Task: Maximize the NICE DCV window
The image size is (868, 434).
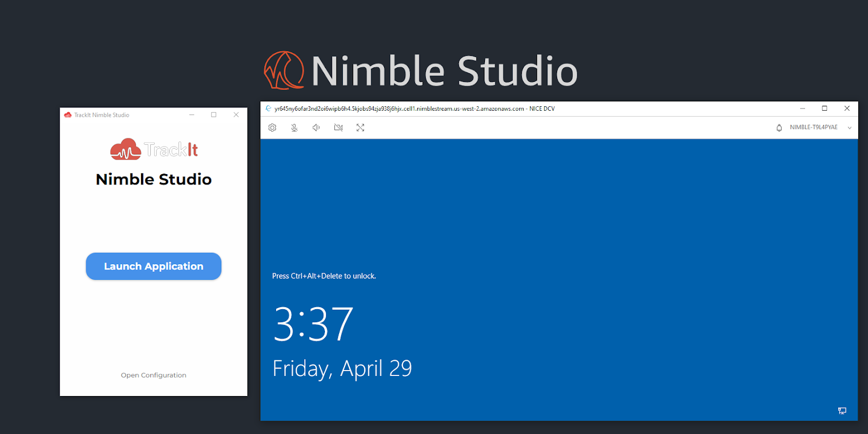Action: click(825, 108)
